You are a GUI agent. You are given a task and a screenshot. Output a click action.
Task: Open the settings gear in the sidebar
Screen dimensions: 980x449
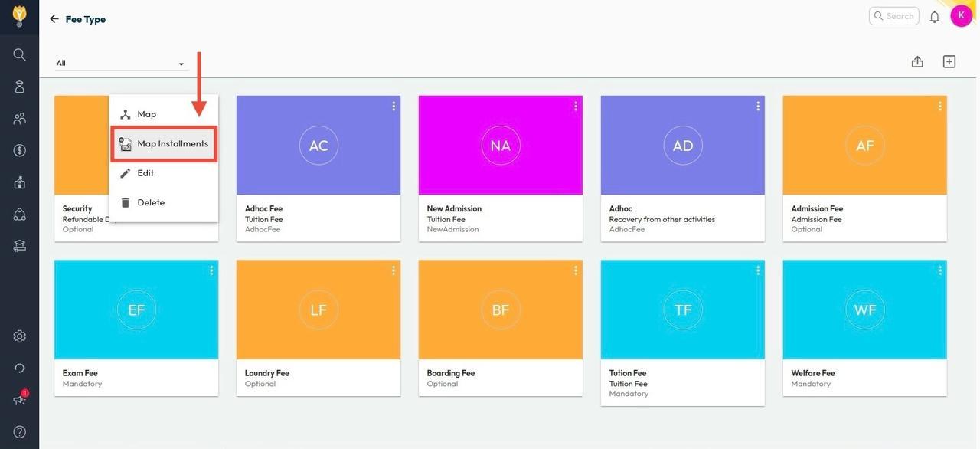[x=19, y=336]
